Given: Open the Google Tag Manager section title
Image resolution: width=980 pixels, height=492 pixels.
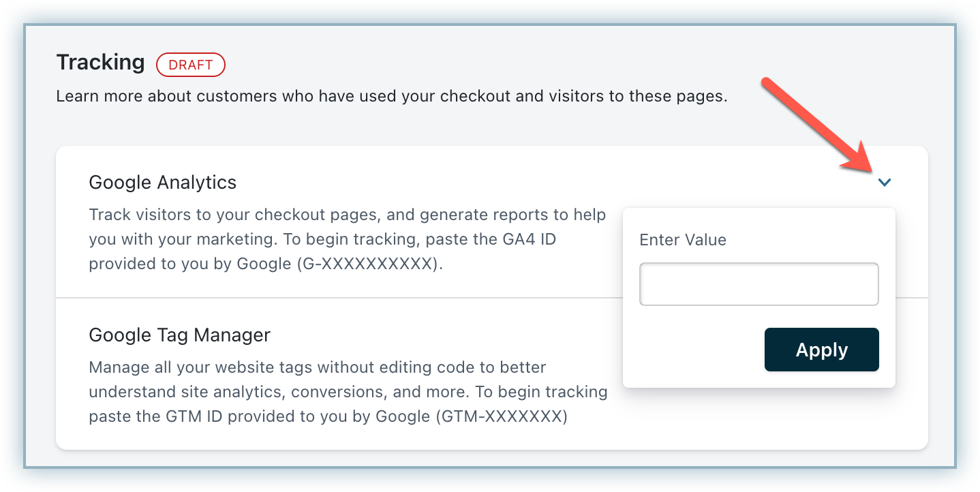Looking at the screenshot, I should tap(180, 335).
